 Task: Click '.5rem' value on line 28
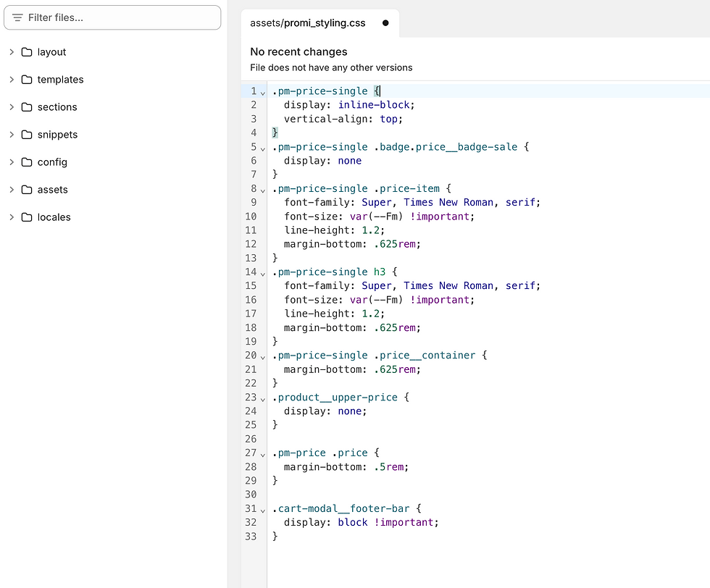(389, 466)
